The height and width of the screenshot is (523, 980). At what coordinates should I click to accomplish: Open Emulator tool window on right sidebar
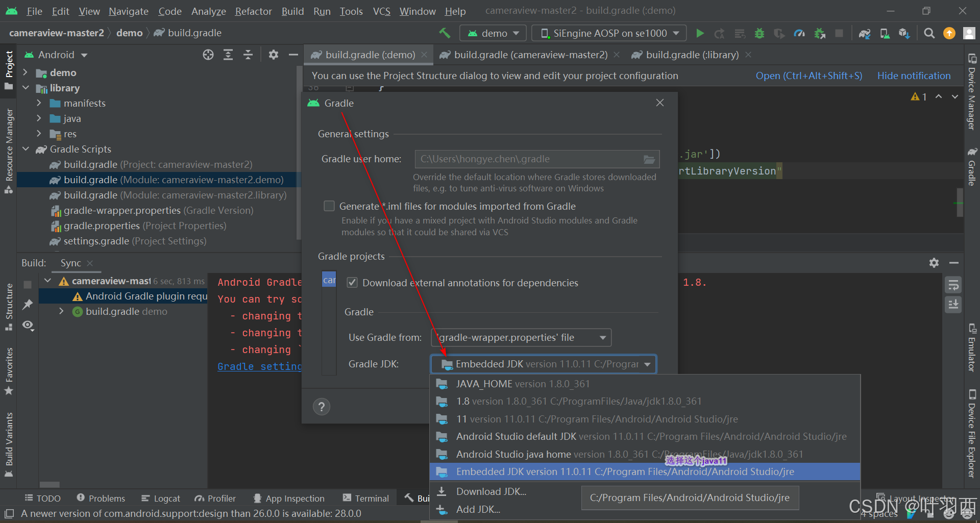(x=972, y=347)
